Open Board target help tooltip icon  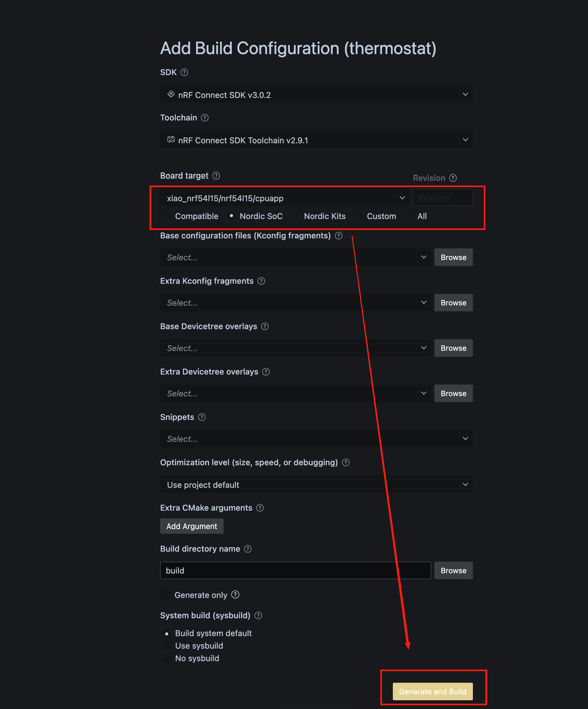(x=216, y=176)
